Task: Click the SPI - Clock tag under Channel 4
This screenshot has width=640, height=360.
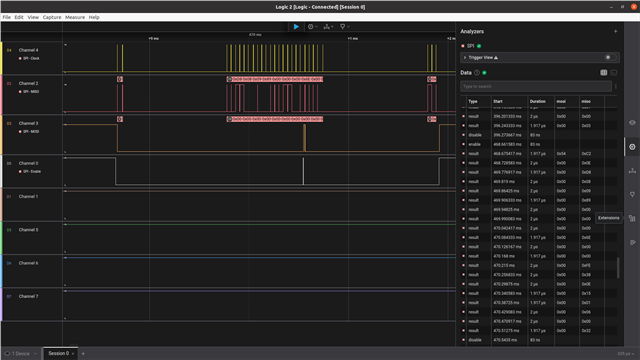Action: (29, 58)
